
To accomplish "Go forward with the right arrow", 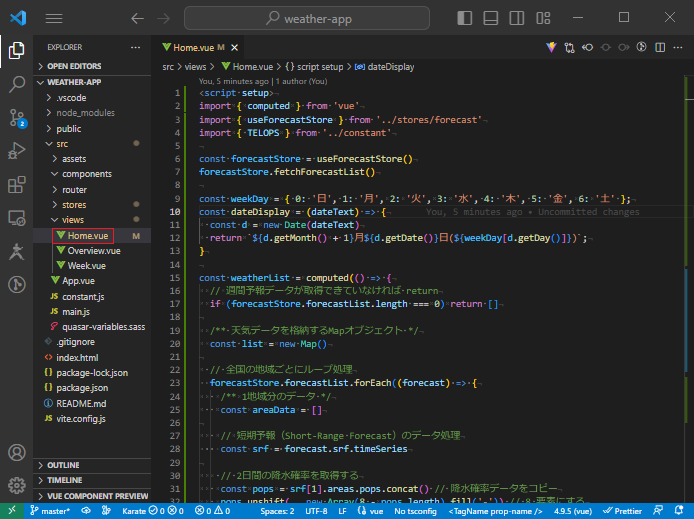I will pos(163,18).
